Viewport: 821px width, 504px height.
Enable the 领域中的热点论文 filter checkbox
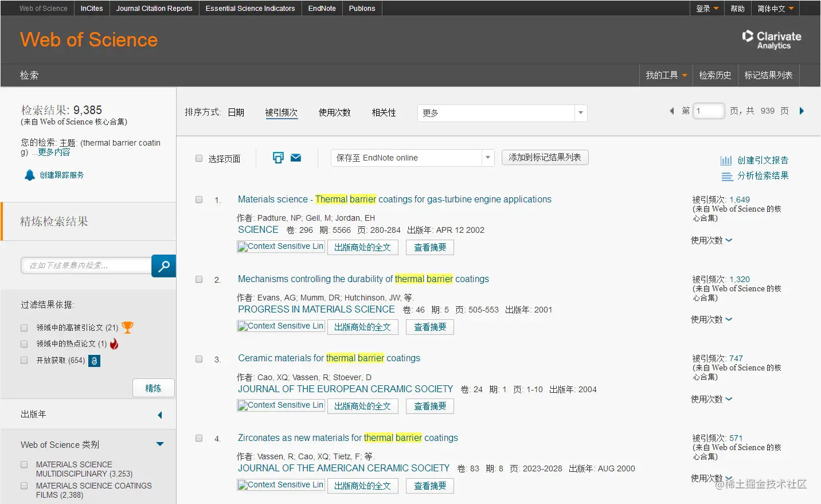tap(24, 344)
